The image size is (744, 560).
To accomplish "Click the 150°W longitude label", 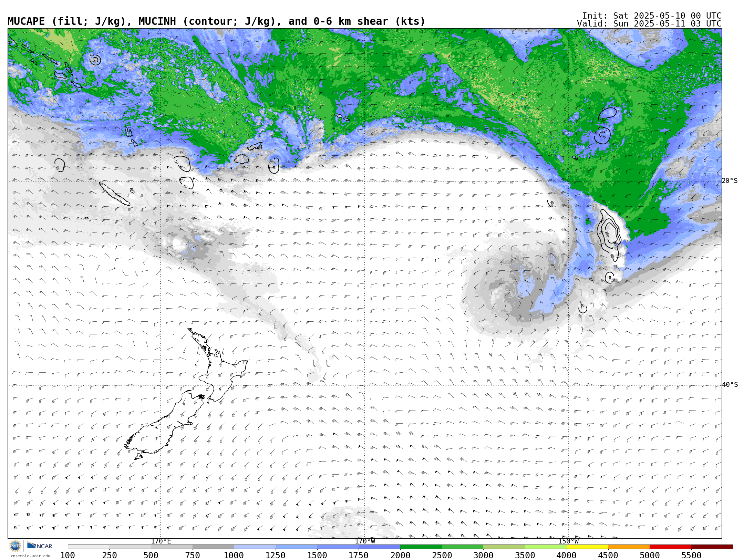I will click(x=569, y=541).
